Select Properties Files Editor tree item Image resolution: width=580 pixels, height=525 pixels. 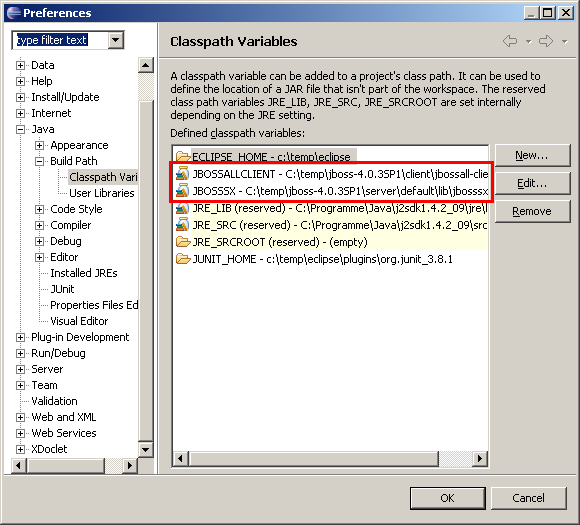(x=94, y=305)
